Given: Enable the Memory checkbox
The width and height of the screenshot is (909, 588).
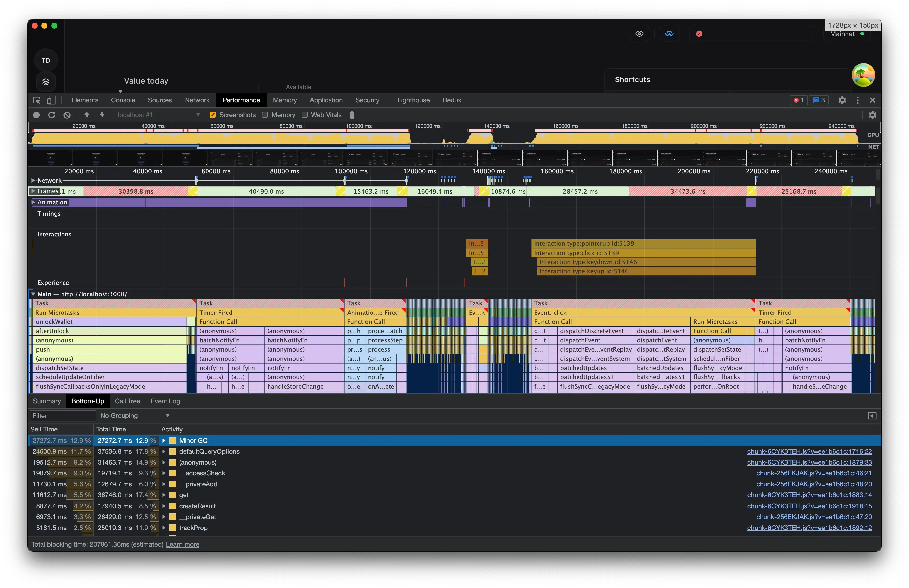Looking at the screenshot, I should 265,115.
